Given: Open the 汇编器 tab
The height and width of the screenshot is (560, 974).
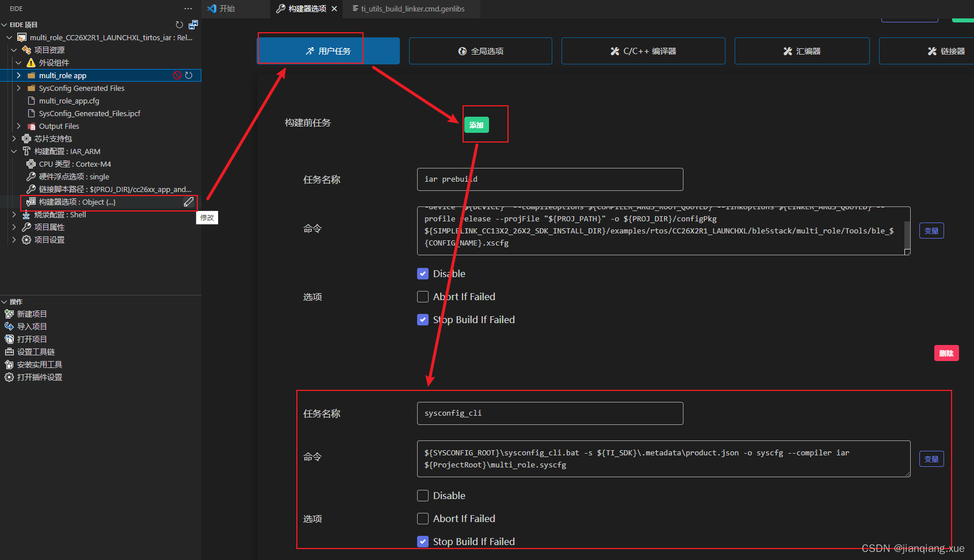Looking at the screenshot, I should 802,51.
